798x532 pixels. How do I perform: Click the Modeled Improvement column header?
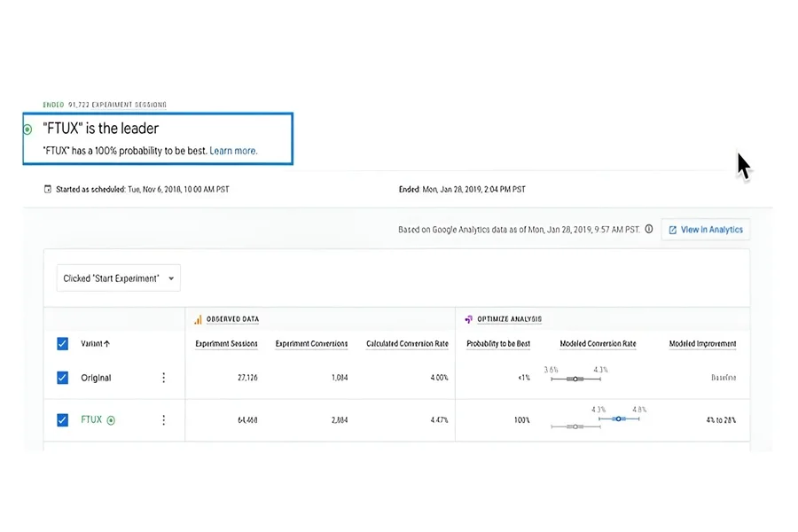click(702, 344)
